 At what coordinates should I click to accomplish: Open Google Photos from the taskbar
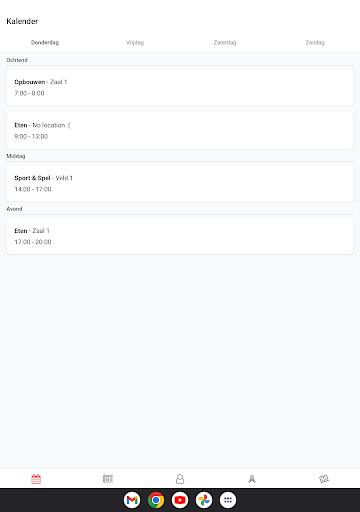coord(204,500)
